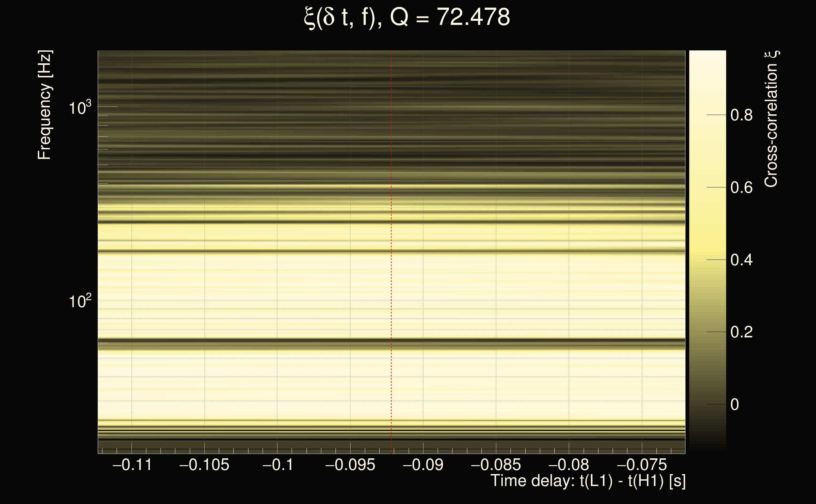Click the -0.085 time delay tick label
The width and height of the screenshot is (816, 504).
(496, 465)
